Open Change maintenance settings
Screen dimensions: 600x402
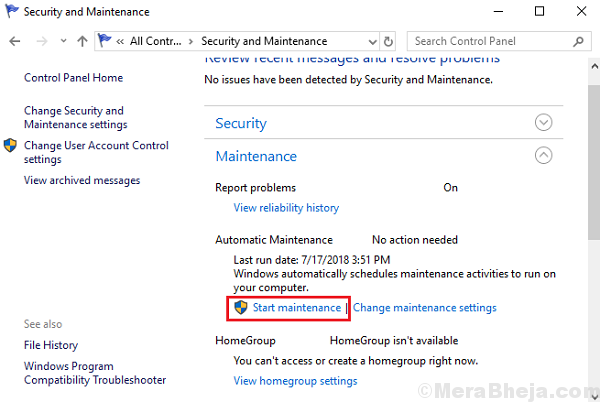click(425, 308)
